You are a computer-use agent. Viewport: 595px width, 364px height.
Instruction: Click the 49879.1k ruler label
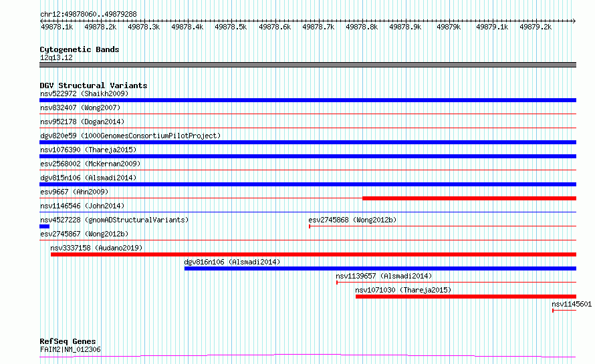click(x=492, y=27)
